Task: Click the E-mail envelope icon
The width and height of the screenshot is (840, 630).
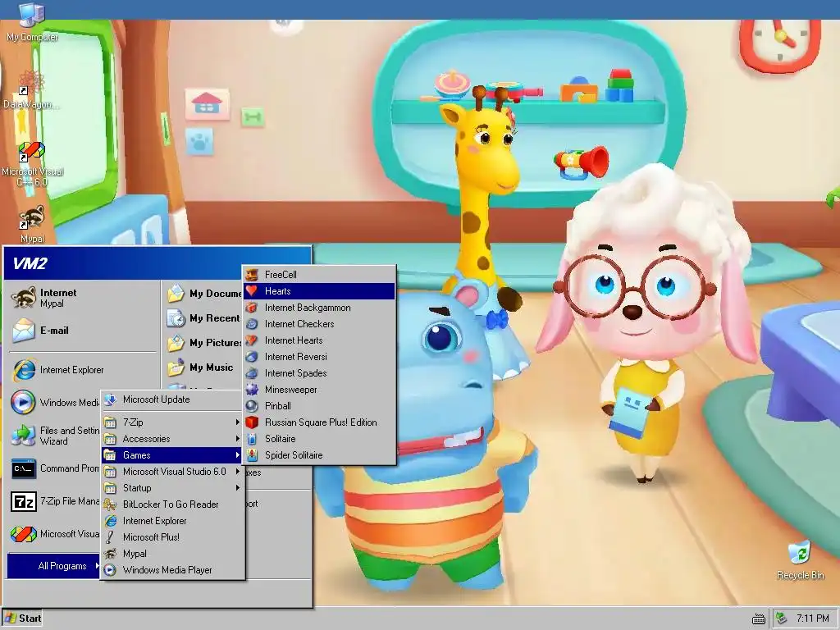Action: (x=24, y=331)
